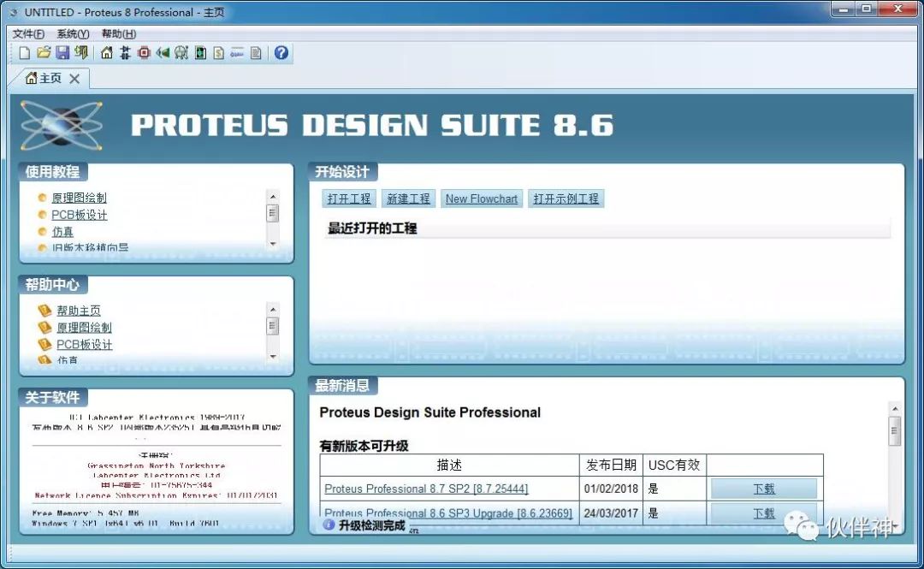Click the 打开示例工程 button
This screenshot has height=569, width=924.
pos(566,199)
